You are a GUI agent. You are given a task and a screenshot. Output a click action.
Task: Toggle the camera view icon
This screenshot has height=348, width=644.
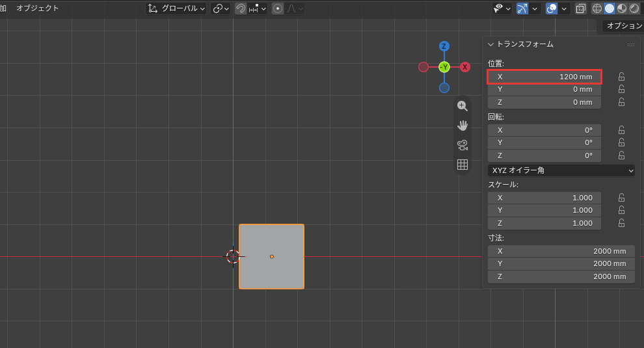pyautogui.click(x=463, y=145)
